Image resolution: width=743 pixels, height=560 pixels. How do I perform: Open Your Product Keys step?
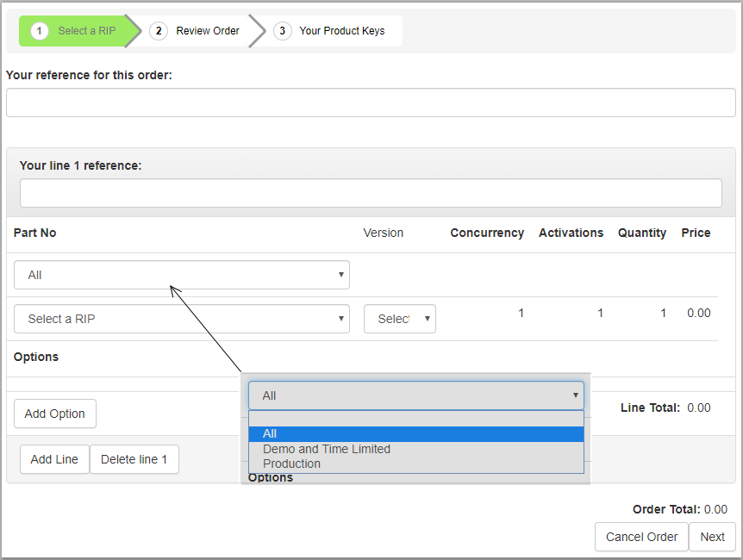pos(341,31)
